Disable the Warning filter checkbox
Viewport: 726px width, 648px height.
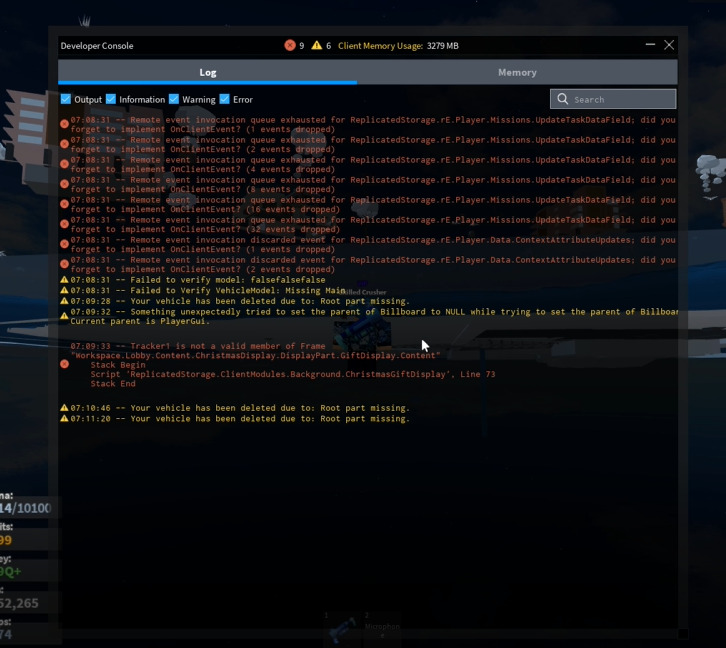174,99
